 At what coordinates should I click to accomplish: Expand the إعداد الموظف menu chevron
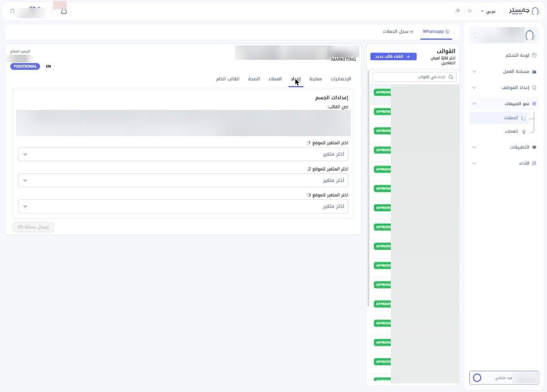coord(474,88)
